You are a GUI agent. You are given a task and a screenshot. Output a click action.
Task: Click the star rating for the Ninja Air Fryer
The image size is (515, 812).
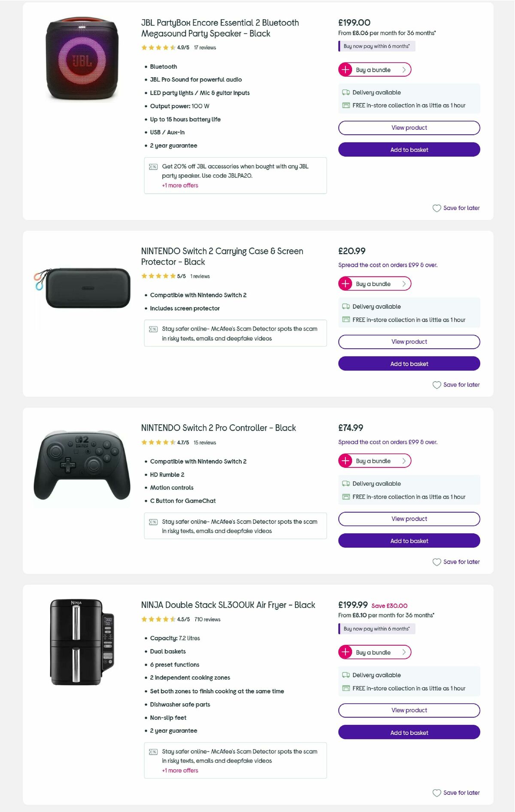pyautogui.click(x=158, y=619)
